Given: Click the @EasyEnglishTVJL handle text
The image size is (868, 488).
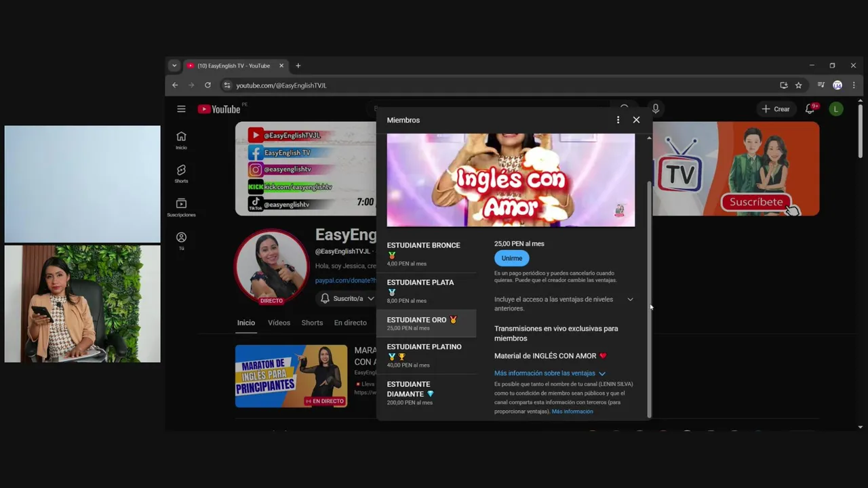Looking at the screenshot, I should tap(342, 251).
